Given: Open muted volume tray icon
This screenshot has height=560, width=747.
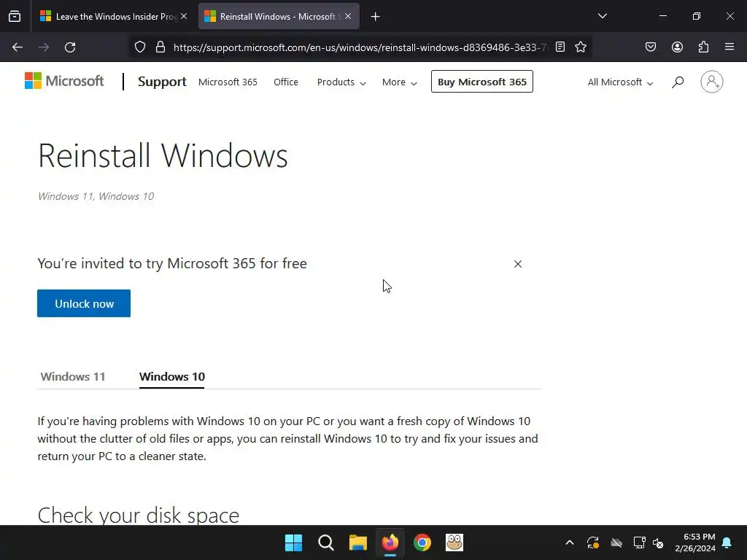Looking at the screenshot, I should (658, 542).
